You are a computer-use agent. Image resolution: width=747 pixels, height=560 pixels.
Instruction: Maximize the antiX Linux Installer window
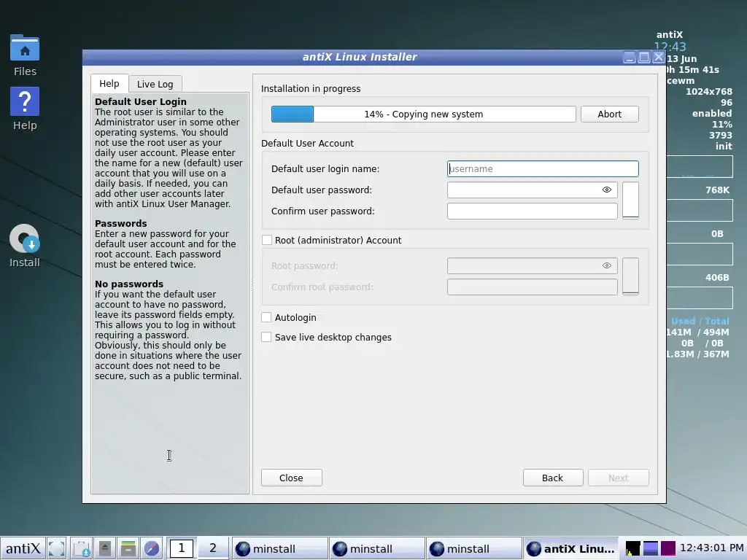point(644,58)
